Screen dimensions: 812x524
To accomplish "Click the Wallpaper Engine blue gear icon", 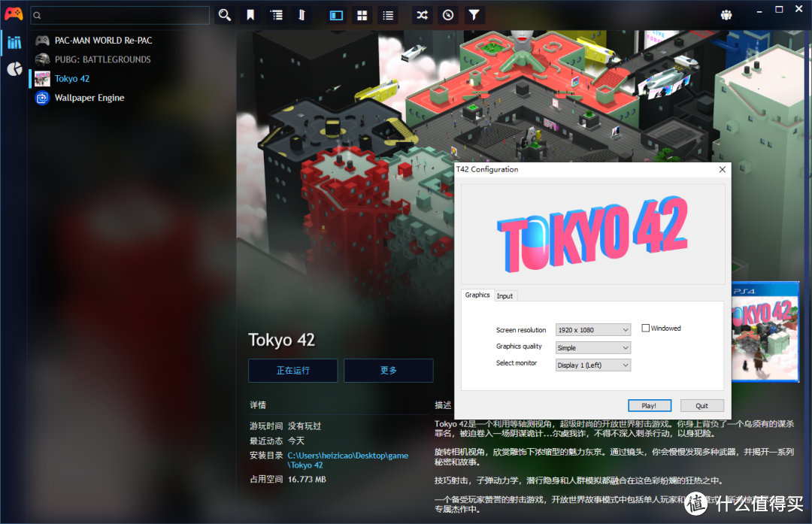I will pyautogui.click(x=42, y=98).
